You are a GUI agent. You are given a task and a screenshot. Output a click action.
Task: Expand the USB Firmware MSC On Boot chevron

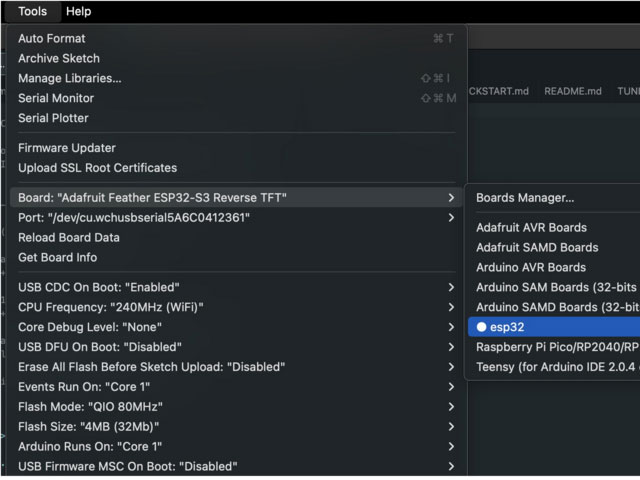(451, 467)
